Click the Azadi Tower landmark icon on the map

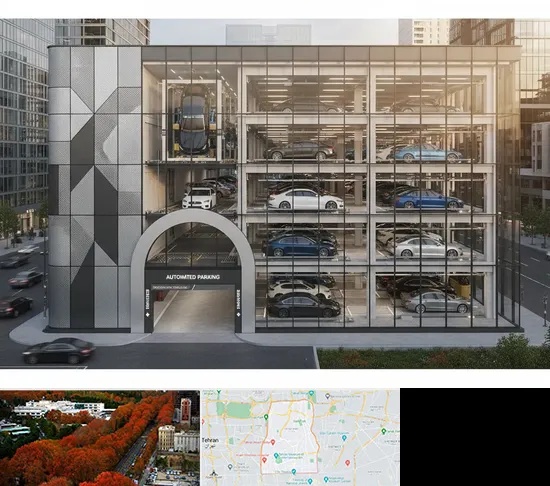coord(213,473)
